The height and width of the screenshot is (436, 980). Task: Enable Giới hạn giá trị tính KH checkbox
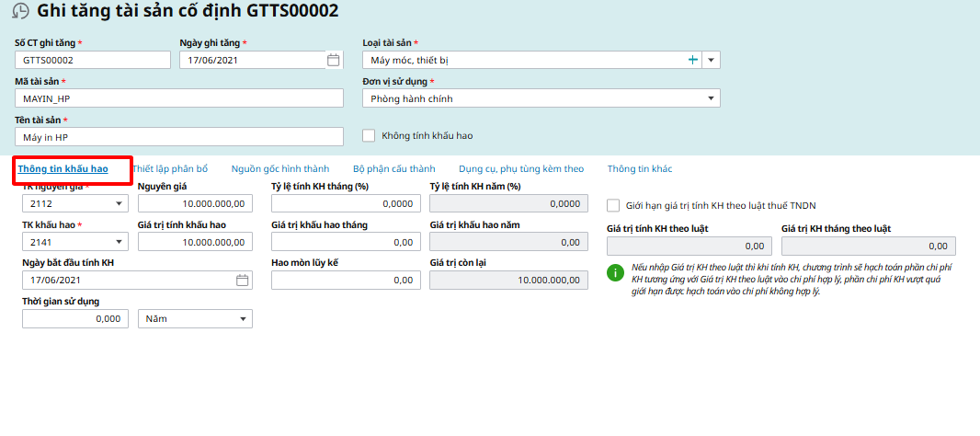click(x=613, y=205)
